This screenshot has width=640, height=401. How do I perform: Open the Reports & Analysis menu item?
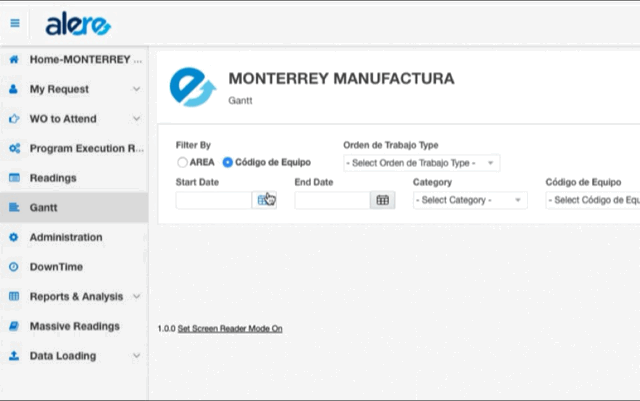pyautogui.click(x=74, y=296)
